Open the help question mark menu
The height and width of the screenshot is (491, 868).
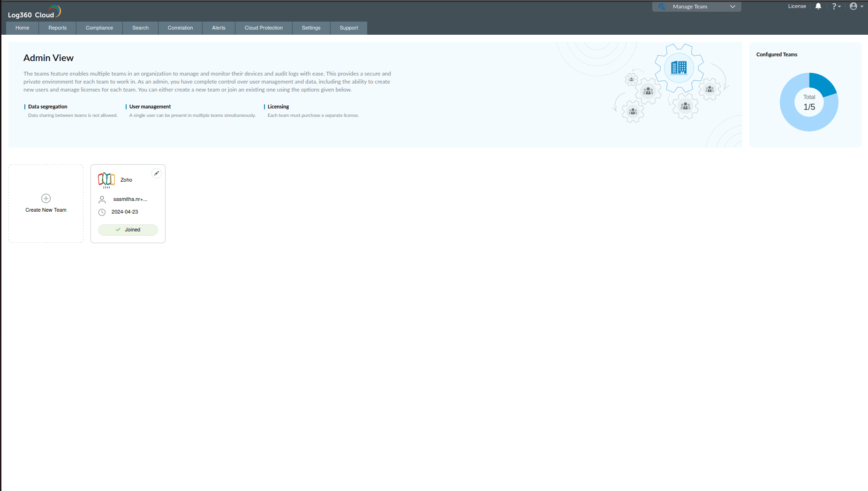836,7
